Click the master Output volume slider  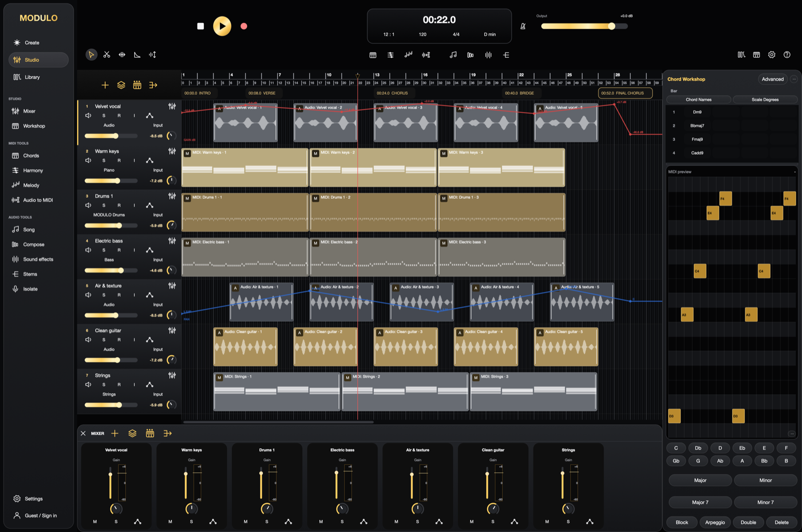(x=584, y=26)
